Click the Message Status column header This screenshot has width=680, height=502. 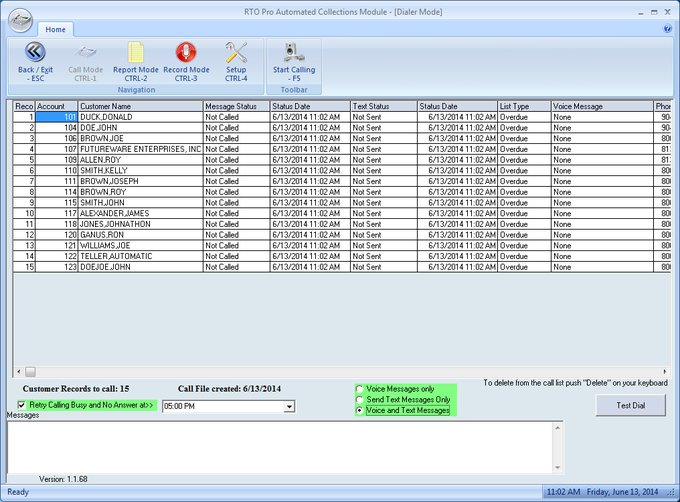[235, 106]
